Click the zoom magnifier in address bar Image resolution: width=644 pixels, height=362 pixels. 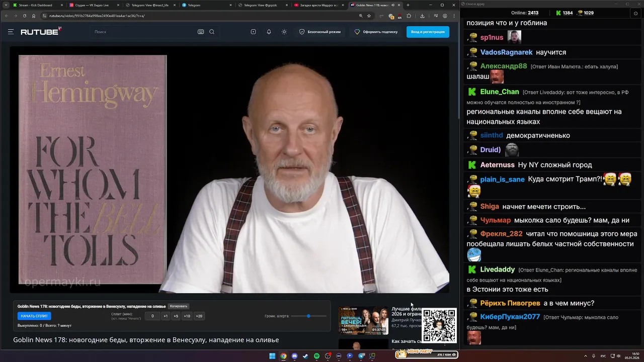pyautogui.click(x=361, y=16)
